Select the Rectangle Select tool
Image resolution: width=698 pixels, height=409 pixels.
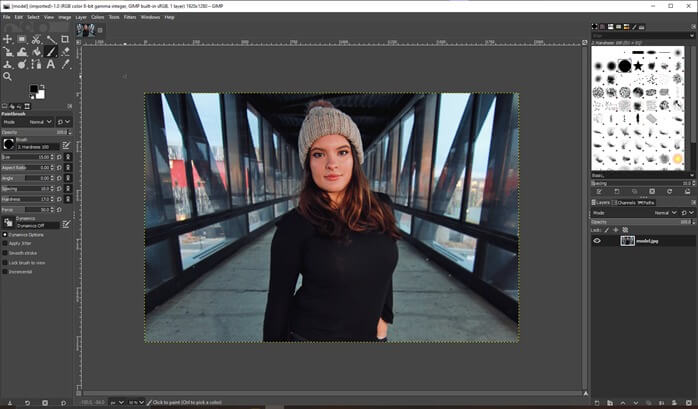[x=22, y=40]
